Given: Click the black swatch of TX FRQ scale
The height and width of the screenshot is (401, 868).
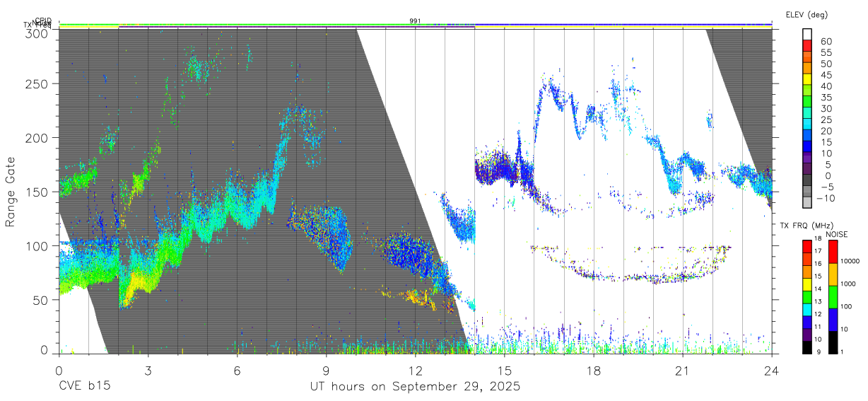Looking at the screenshot, I should (807, 348).
